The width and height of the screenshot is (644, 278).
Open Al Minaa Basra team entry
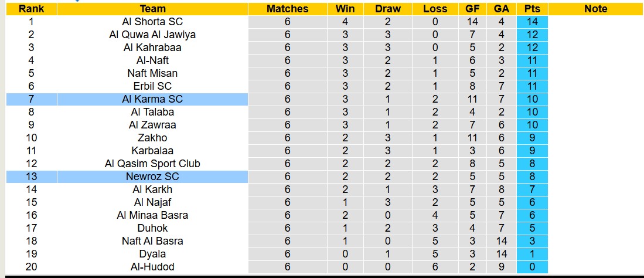click(152, 215)
